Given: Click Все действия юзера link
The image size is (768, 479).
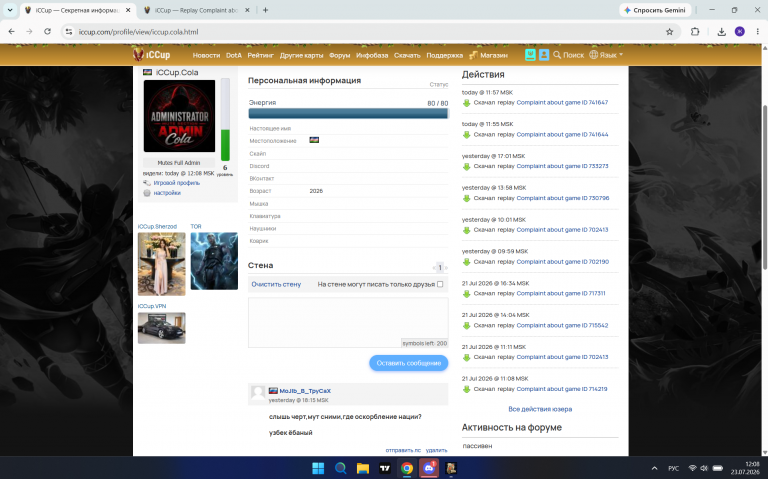Looking at the screenshot, I should click(540, 409).
